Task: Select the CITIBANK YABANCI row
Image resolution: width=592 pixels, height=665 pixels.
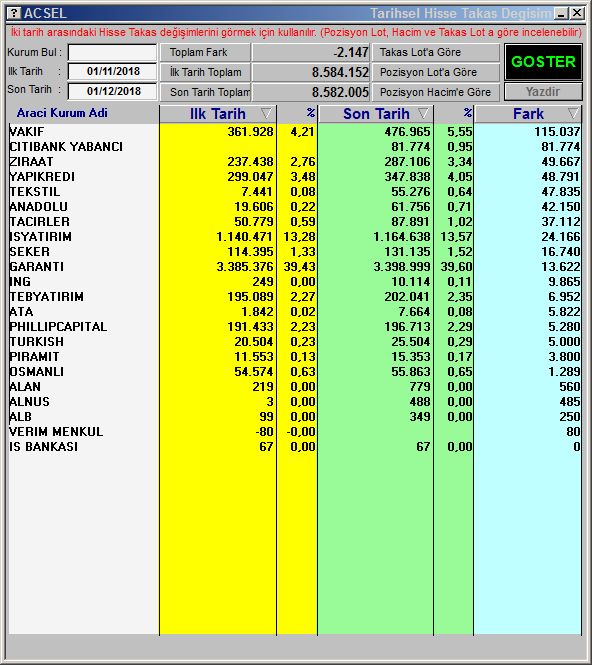Action: (x=295, y=147)
